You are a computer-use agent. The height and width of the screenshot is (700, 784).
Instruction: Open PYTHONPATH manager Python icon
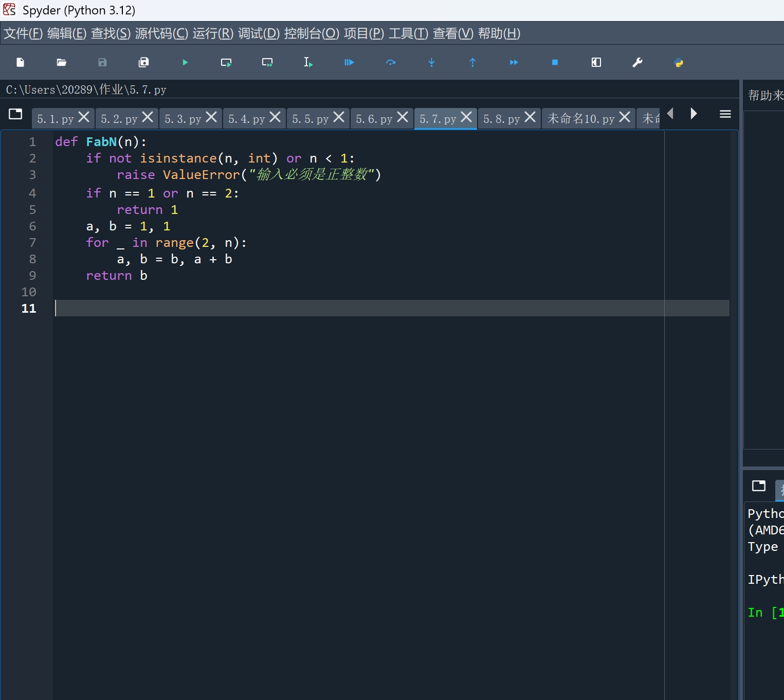click(679, 63)
